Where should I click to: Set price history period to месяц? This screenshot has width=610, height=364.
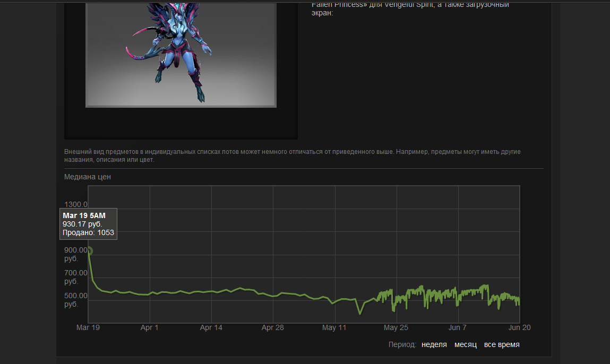(x=465, y=344)
